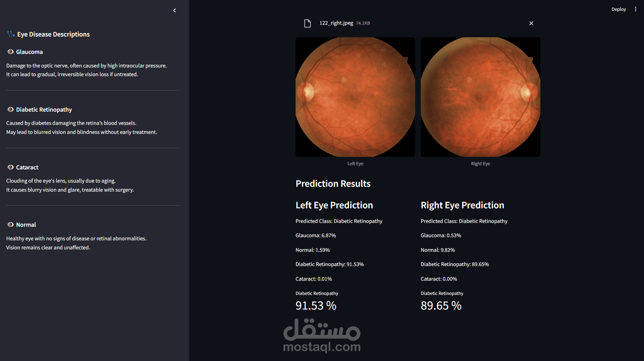Remove the uploaded file 122_right.jpeg
The width and height of the screenshot is (644, 361).
tap(531, 23)
